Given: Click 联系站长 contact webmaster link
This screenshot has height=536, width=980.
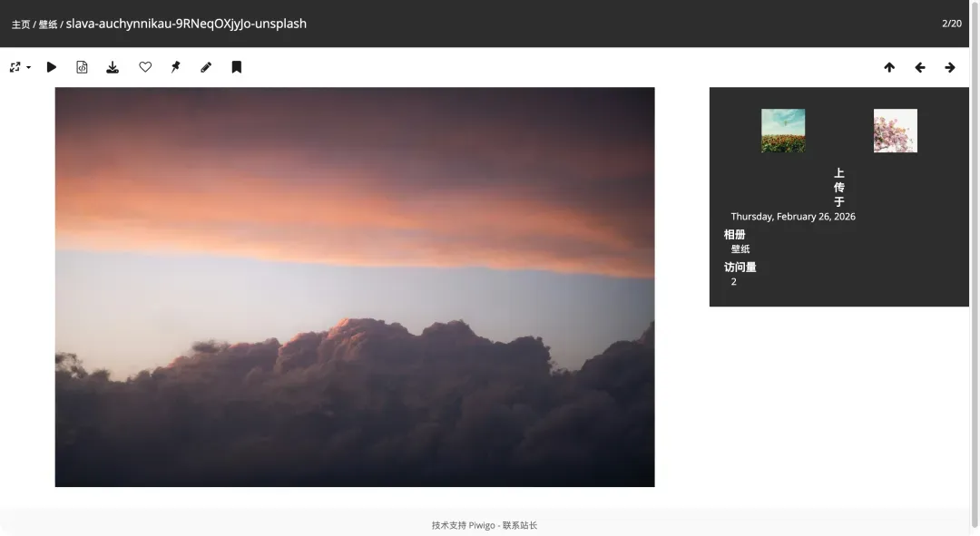Looking at the screenshot, I should [520, 525].
